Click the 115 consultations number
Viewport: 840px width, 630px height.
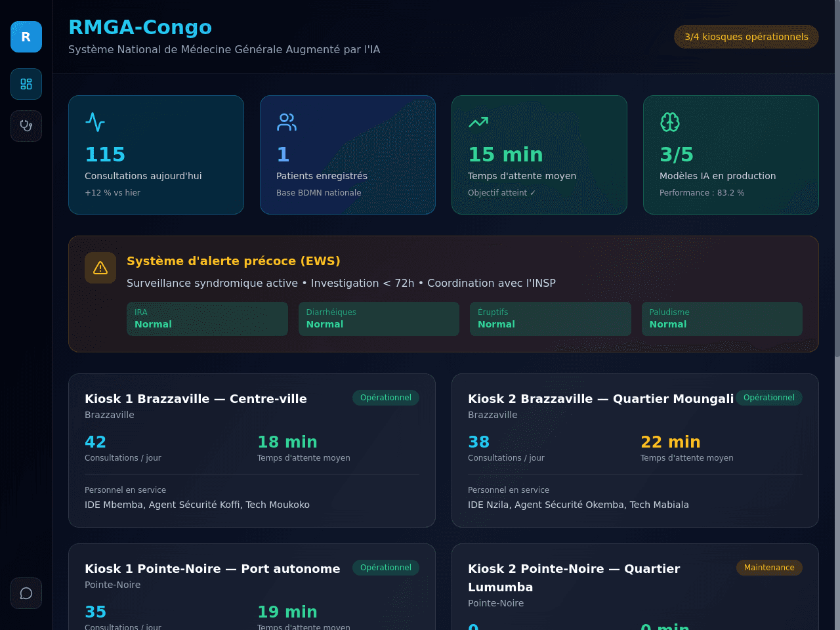pos(105,154)
